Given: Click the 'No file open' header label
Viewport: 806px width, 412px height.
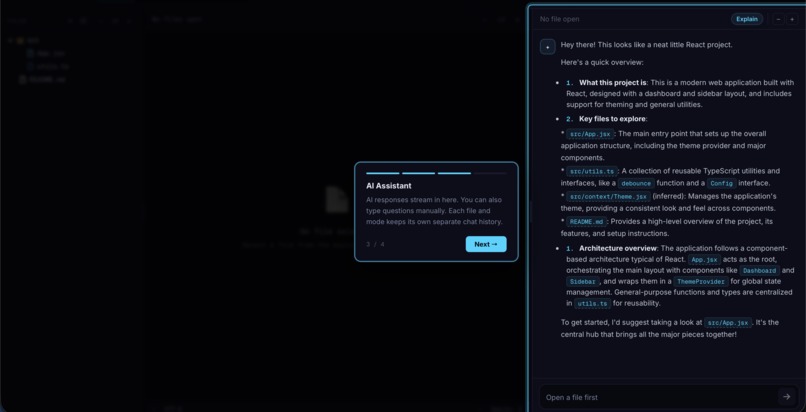Looking at the screenshot, I should pos(559,19).
